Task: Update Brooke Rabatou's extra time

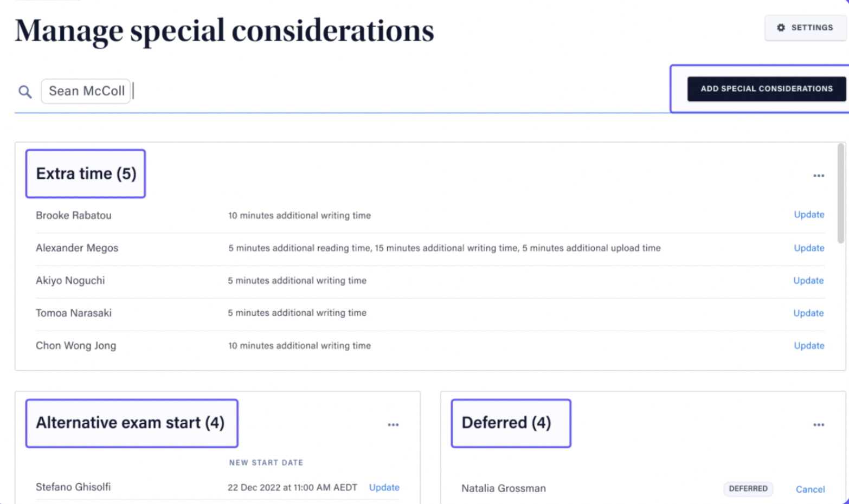Action: click(809, 215)
